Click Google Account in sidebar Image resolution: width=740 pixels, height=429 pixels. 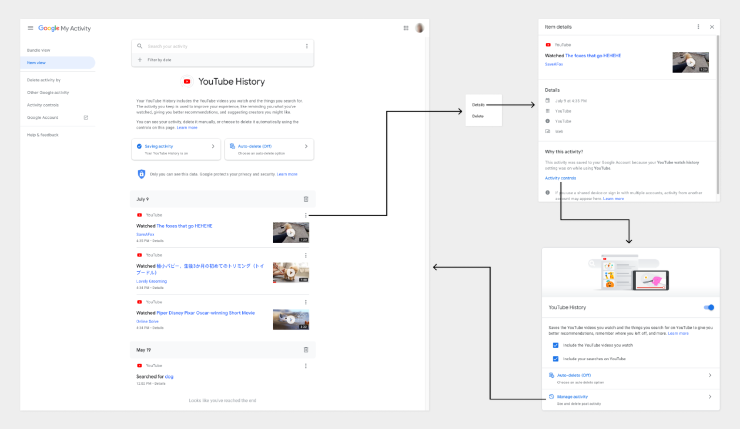coord(42,118)
